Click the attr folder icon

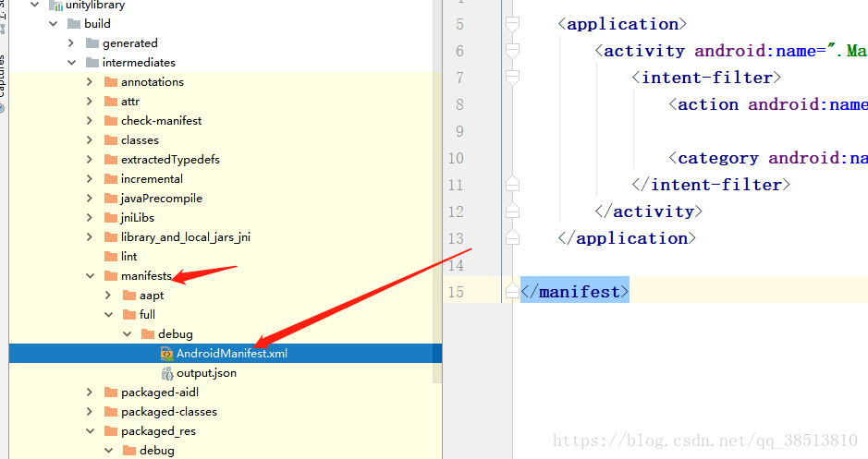pyautogui.click(x=111, y=102)
